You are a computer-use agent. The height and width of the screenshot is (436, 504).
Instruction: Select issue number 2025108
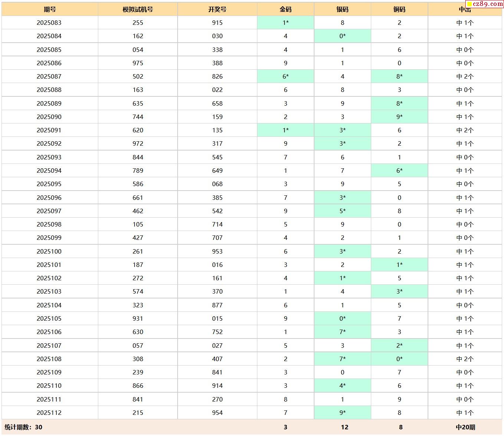click(x=49, y=359)
